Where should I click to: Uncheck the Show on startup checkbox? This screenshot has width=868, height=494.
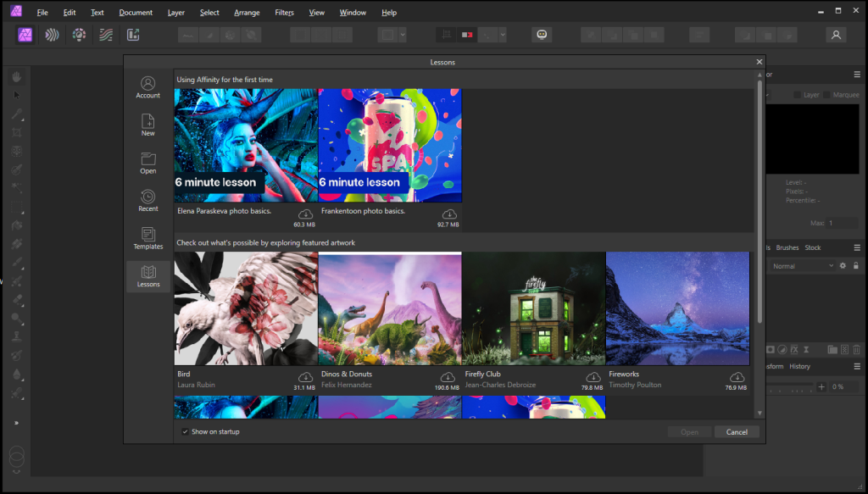(186, 432)
